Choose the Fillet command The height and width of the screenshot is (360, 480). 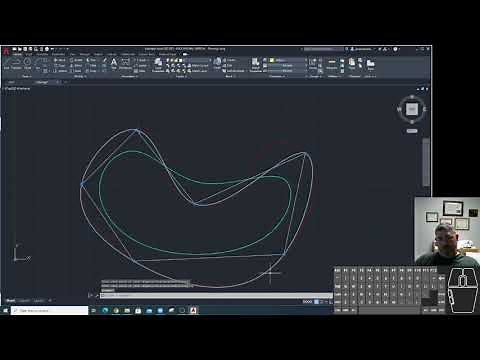91,65
